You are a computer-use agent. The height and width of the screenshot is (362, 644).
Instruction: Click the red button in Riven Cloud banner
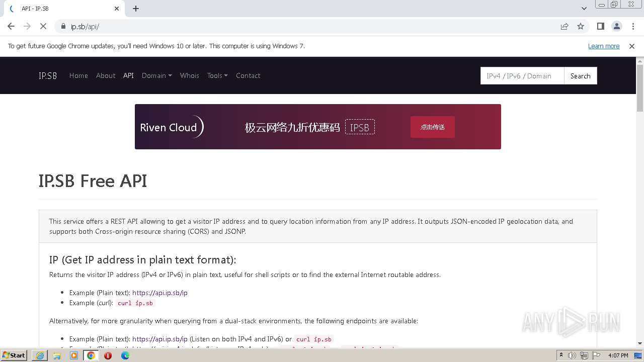[x=433, y=127]
